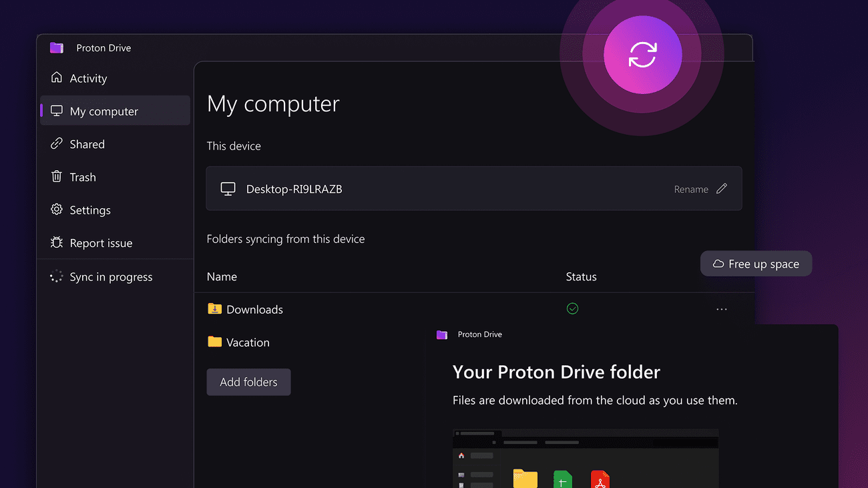Open the Shared files view
The width and height of the screenshot is (868, 488).
87,144
